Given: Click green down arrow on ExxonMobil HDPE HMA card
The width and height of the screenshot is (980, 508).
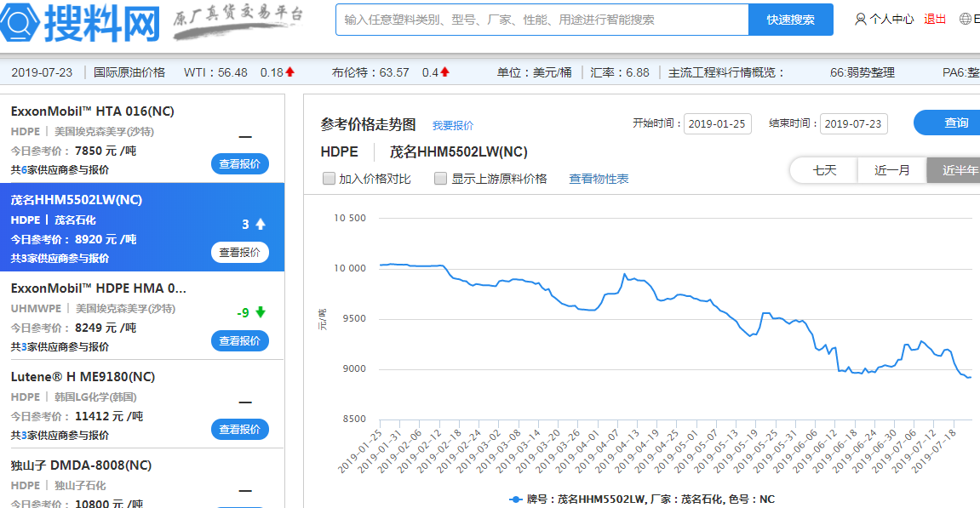Looking at the screenshot, I should [261, 312].
